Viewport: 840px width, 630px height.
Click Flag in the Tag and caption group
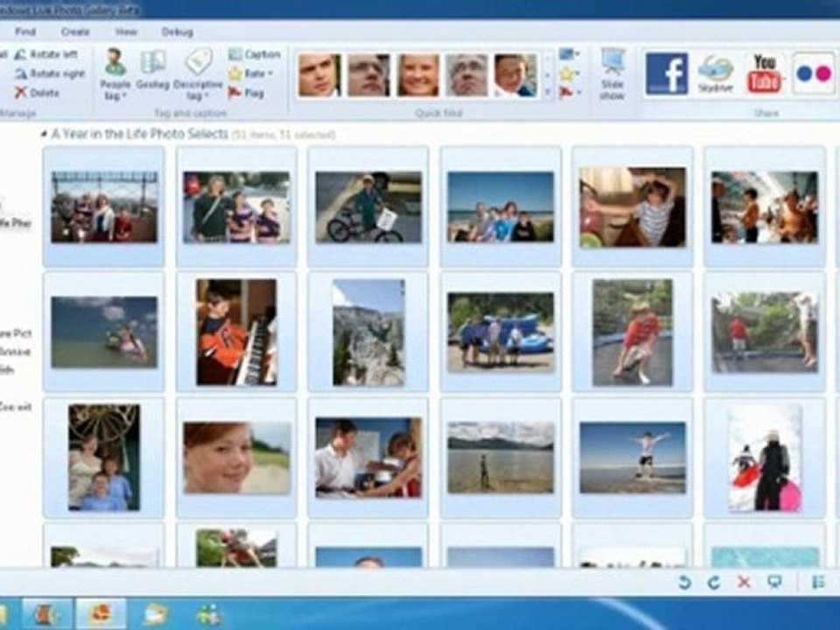247,93
